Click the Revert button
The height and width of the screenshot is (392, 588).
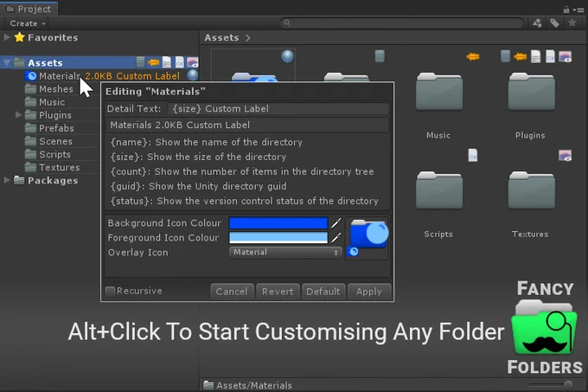coord(278,292)
